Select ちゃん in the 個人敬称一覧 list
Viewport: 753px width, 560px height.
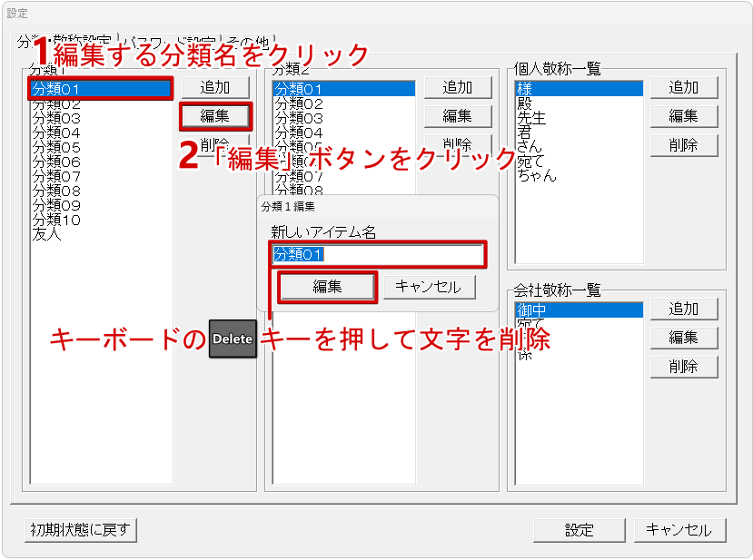tap(536, 176)
